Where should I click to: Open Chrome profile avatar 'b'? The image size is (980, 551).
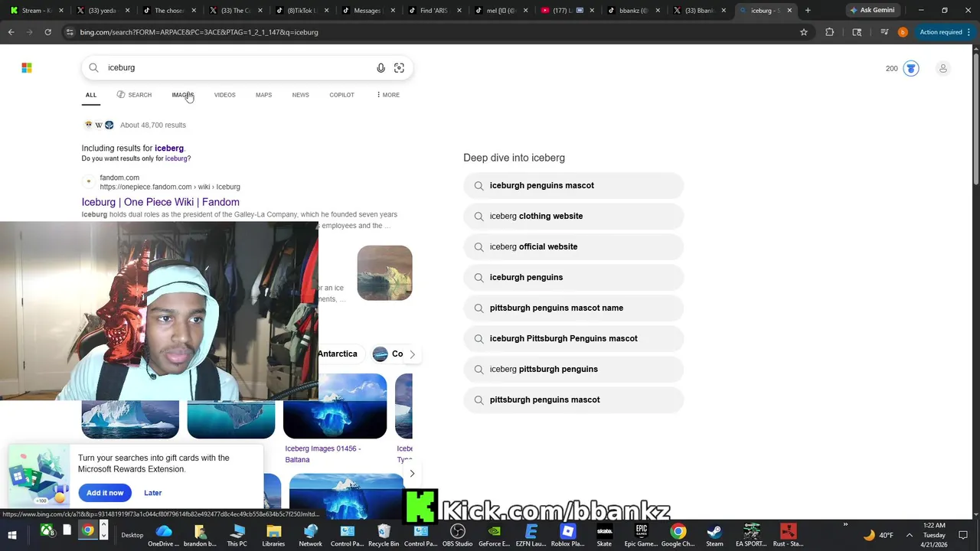coord(903,32)
